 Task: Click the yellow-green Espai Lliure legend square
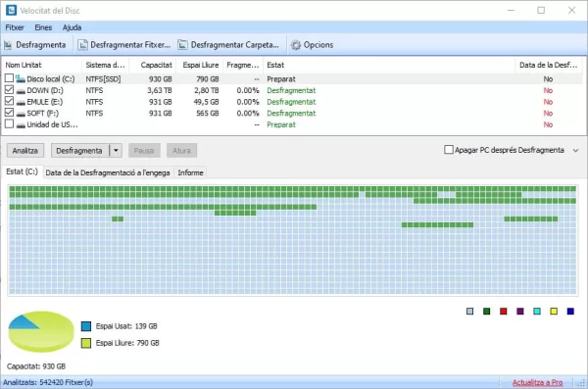86,343
